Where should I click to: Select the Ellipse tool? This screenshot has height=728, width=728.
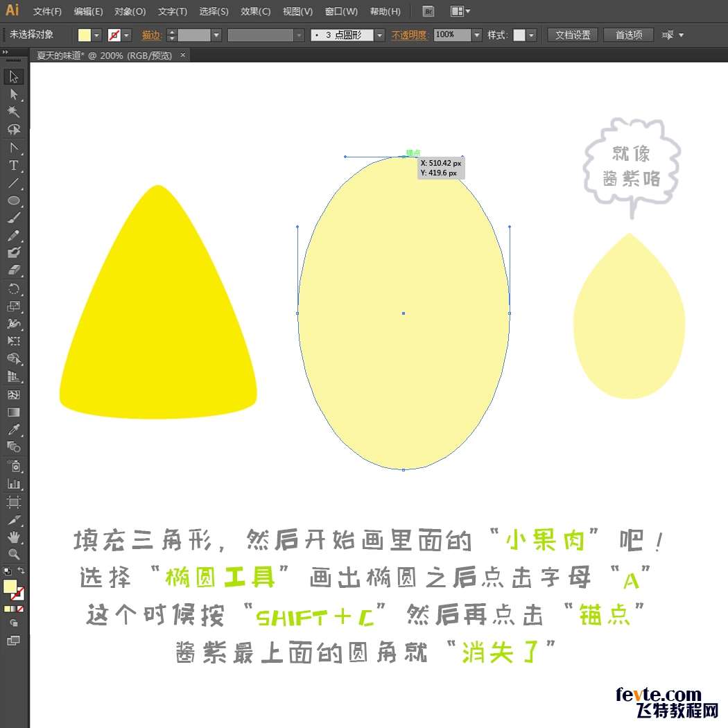tap(13, 200)
